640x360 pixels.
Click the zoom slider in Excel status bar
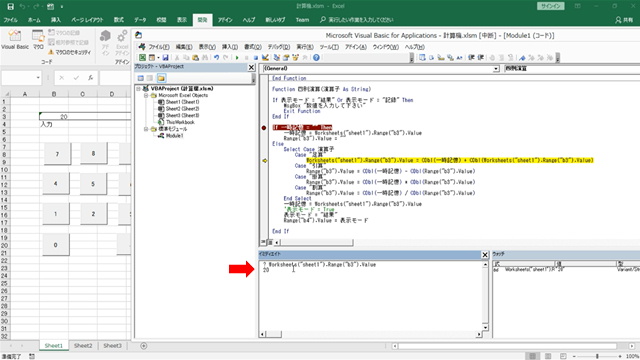(597, 356)
